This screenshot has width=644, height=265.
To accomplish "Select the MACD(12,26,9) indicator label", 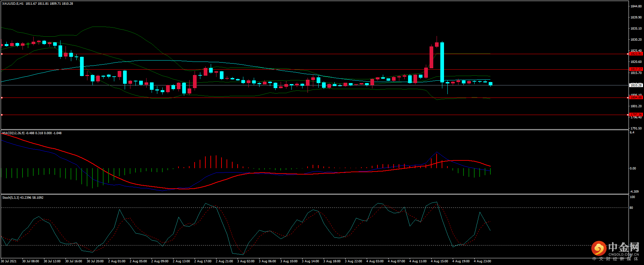I will point(13,133).
